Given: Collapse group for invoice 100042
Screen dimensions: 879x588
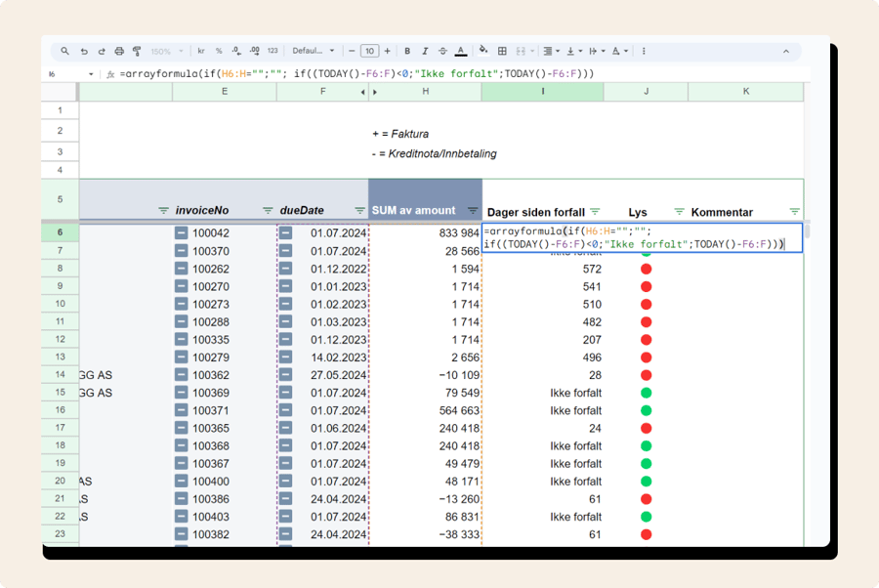Looking at the screenshot, I should [181, 232].
